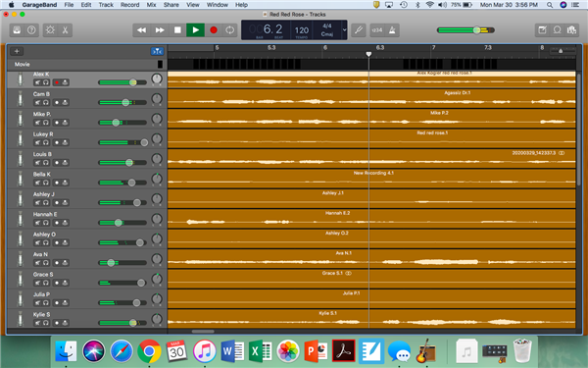This screenshot has height=368, width=588.
Task: Open the Bluetooth status menu
Action: [x=417, y=5]
